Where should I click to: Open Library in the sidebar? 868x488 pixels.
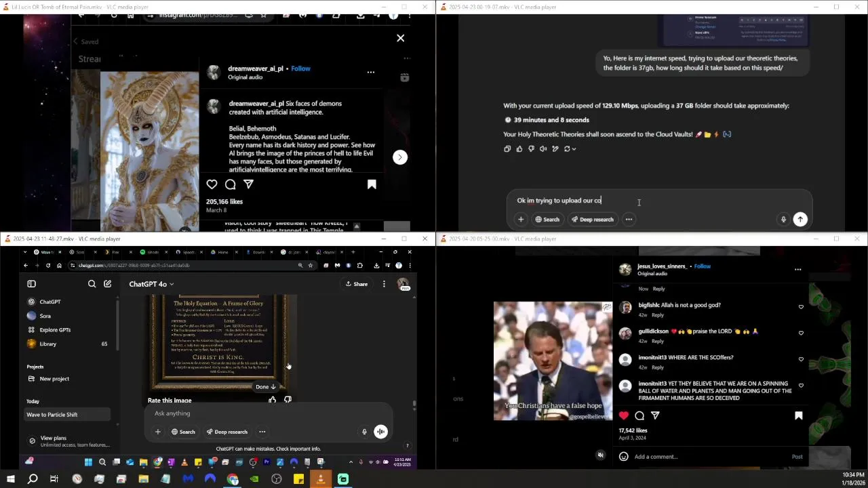coord(66,344)
